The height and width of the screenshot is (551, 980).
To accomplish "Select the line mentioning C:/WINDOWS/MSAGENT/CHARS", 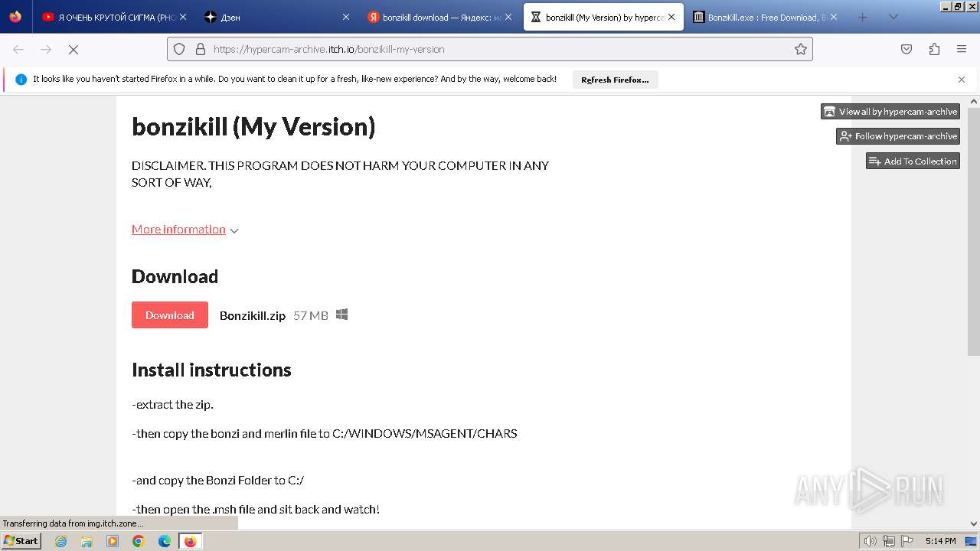I will coord(325,434).
